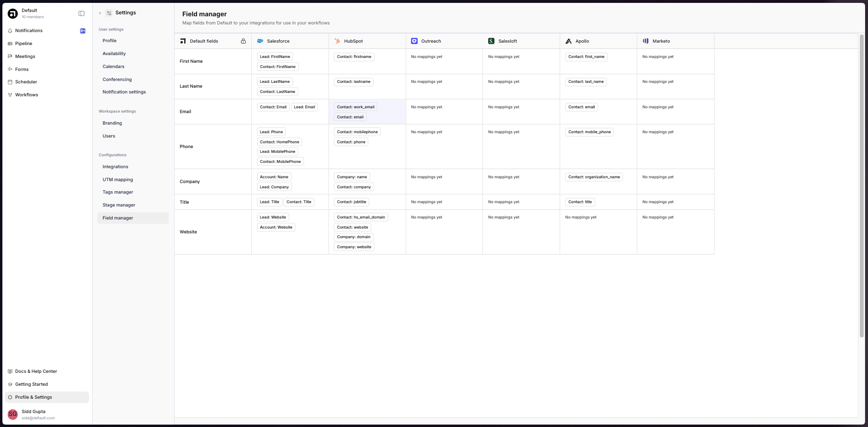Click the Lead: FirstName Salesforce mapping
Viewport: 868px width, 427px height.
coord(275,57)
